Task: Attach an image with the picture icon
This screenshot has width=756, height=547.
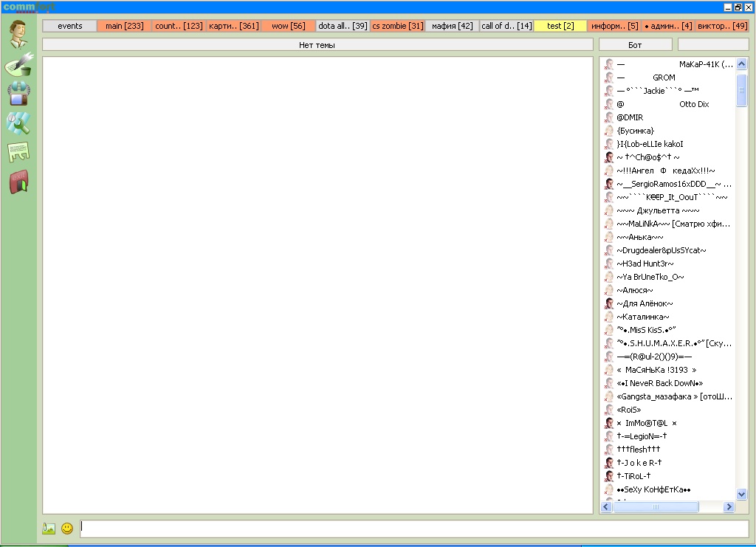Action: pos(49,529)
